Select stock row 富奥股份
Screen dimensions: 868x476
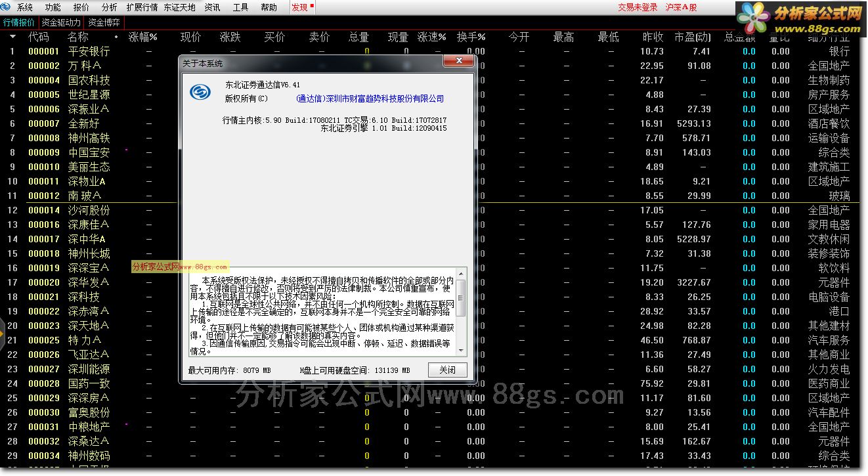[x=89, y=412]
